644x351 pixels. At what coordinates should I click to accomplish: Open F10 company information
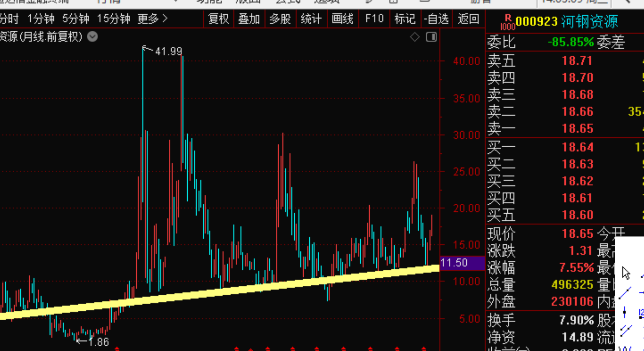pos(374,19)
